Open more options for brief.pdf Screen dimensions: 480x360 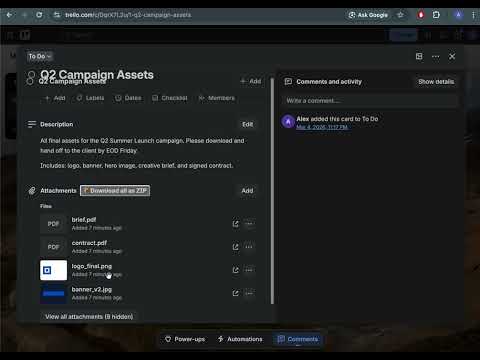pyautogui.click(x=249, y=224)
